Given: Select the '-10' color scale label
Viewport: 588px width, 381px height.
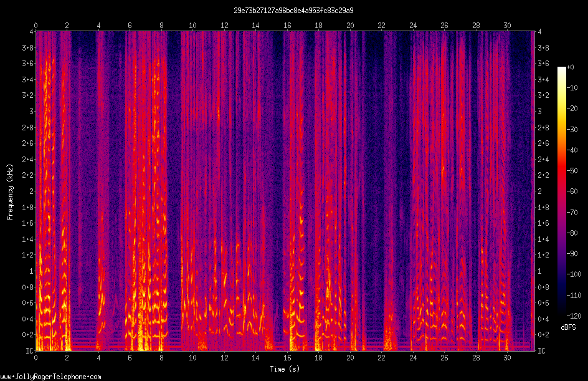Looking at the screenshot, I should (572, 88).
